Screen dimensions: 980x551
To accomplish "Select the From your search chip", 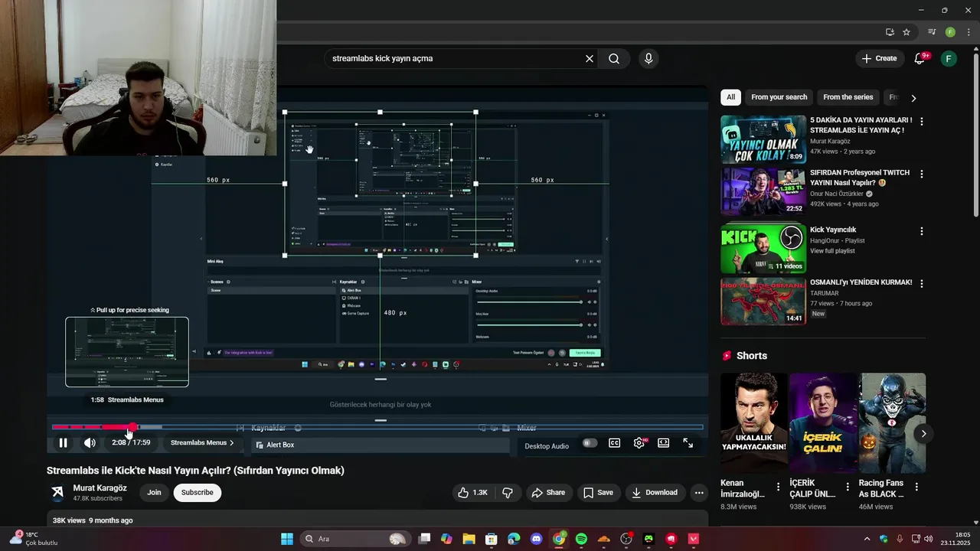I will click(779, 97).
